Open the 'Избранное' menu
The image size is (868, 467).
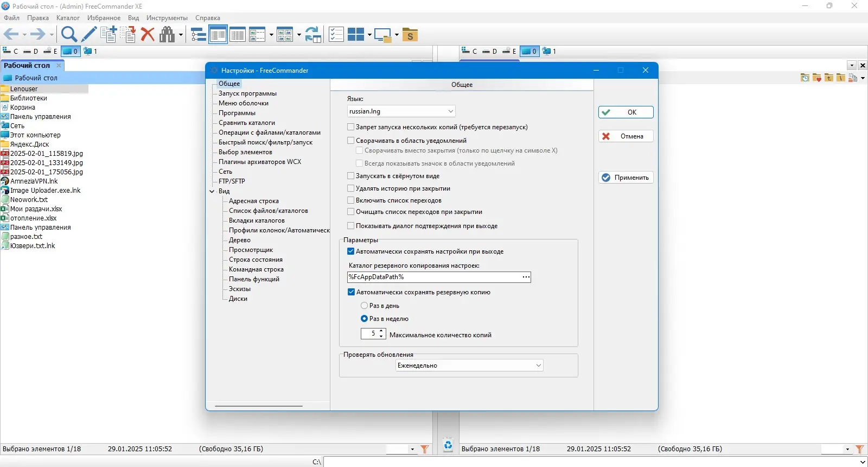point(104,18)
